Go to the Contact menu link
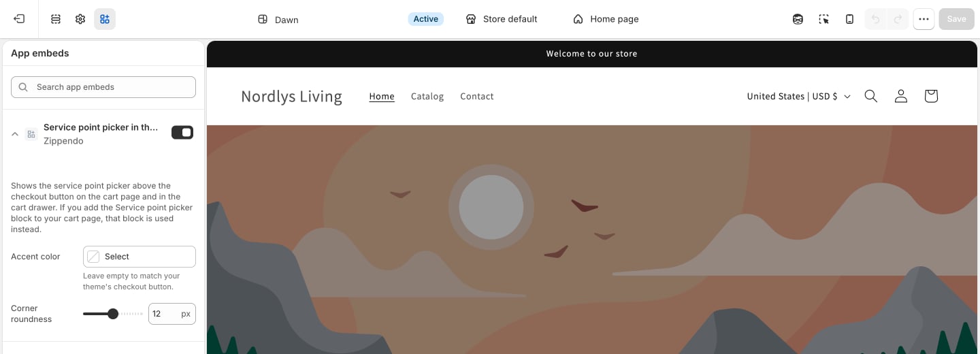The height and width of the screenshot is (354, 980). pos(477,96)
